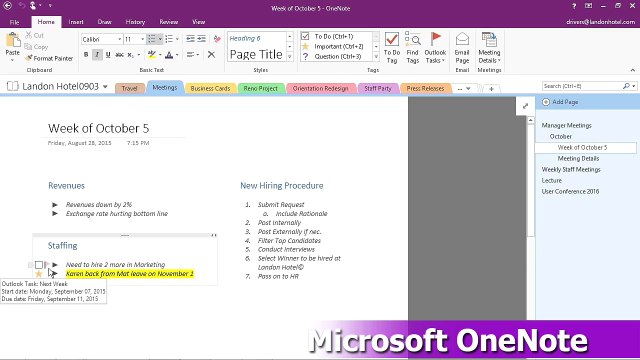The height and width of the screenshot is (360, 640).
Task: Open the Travel section tab
Action: (x=129, y=88)
